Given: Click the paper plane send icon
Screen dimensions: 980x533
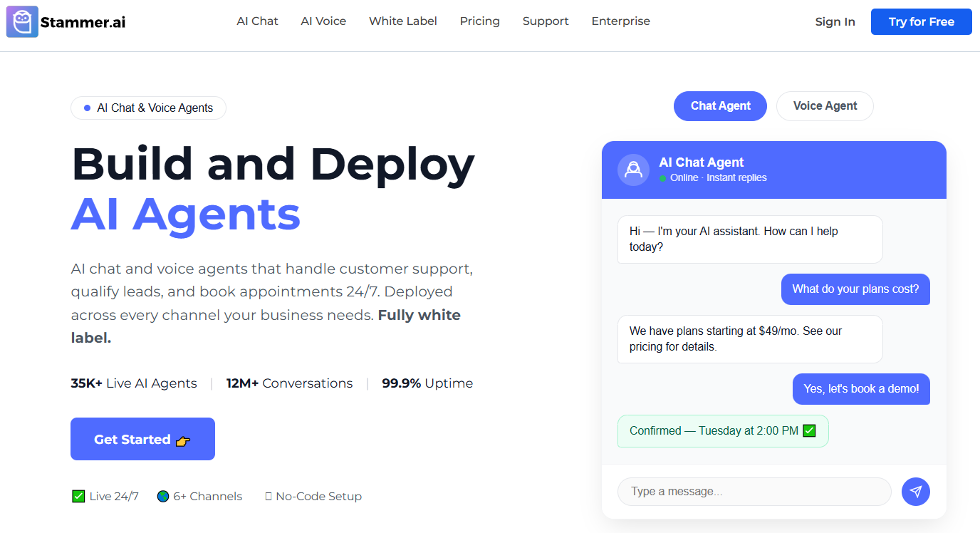Looking at the screenshot, I should coord(916,492).
